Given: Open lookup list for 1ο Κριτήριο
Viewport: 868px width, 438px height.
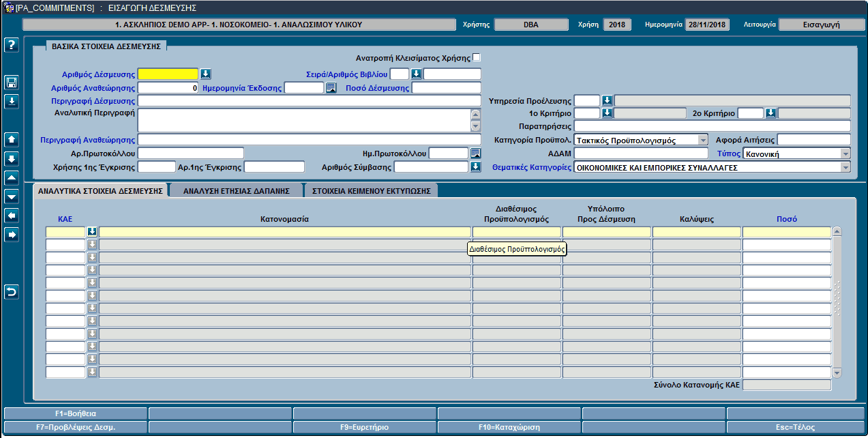Looking at the screenshot, I should click(607, 113).
